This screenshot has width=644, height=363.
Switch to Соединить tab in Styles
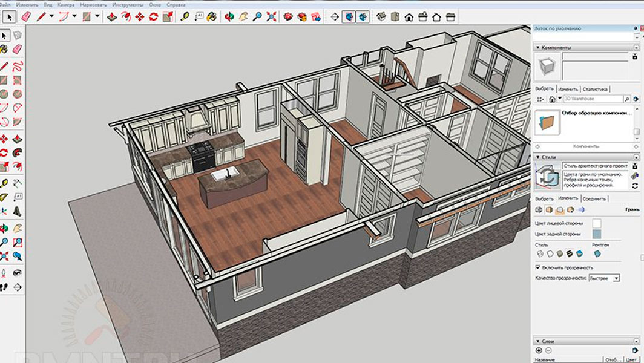[x=594, y=199]
